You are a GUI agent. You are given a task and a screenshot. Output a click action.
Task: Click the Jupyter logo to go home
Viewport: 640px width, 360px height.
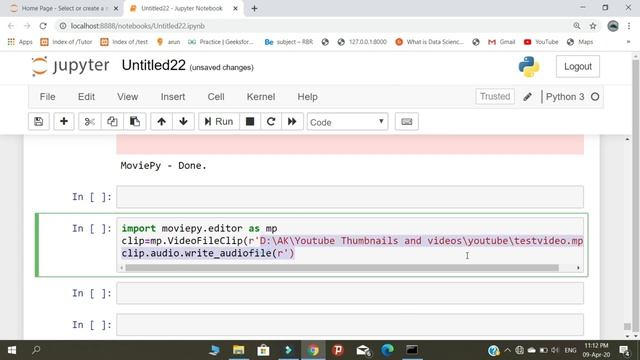(71, 66)
